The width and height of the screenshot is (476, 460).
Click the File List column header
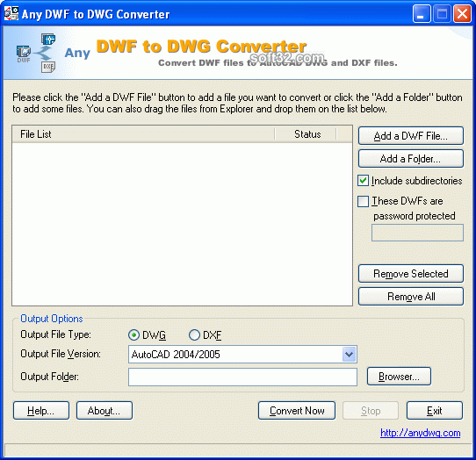click(x=143, y=134)
